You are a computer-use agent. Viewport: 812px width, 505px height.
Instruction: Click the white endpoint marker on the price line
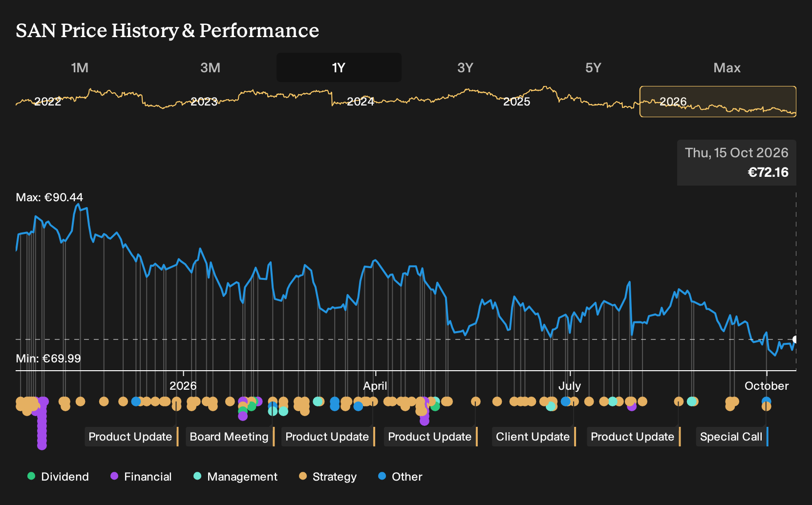tap(795, 339)
